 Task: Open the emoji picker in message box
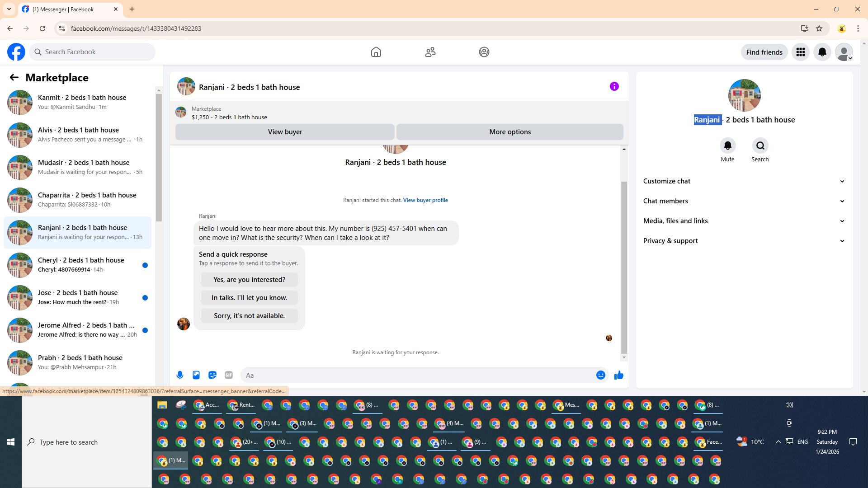click(x=600, y=375)
